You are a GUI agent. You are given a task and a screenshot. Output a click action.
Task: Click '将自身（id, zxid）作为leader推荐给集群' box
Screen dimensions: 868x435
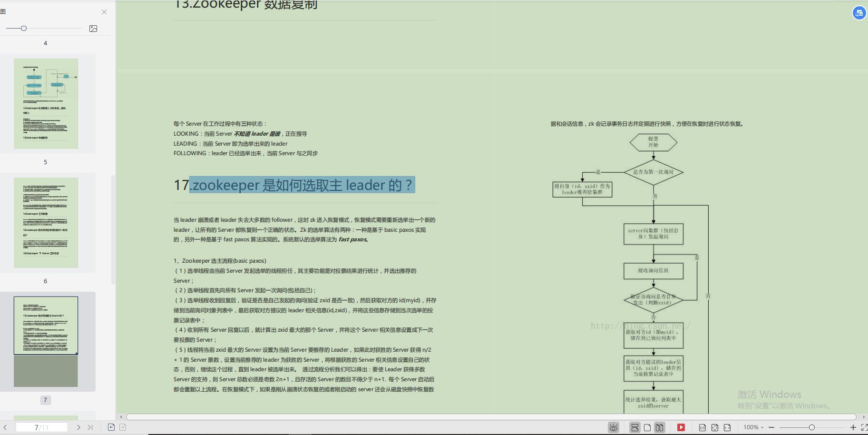pos(582,189)
